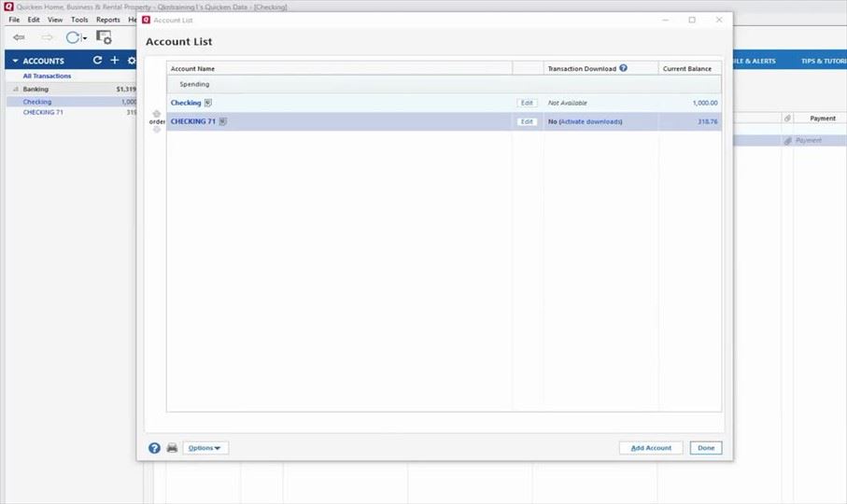This screenshot has height=504, width=847.
Task: Collapse the ACCOUNTS sidebar section
Action: click(x=15, y=62)
